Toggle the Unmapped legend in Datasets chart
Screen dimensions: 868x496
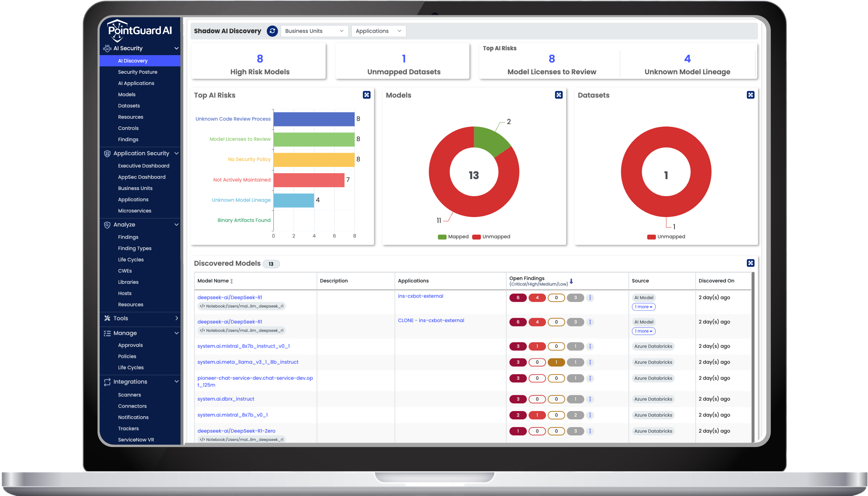click(666, 237)
